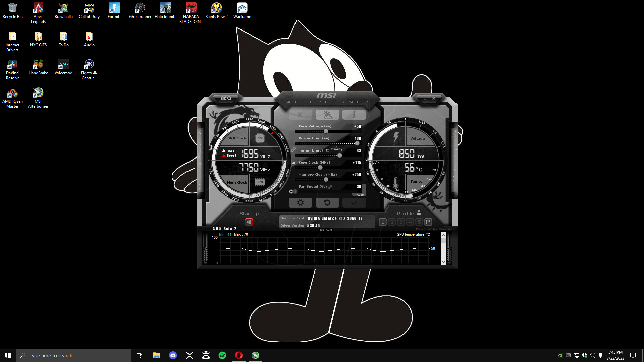Click the Core Clock +115 value field
Image resolution: width=644 pixels, height=362 pixels.
pyautogui.click(x=357, y=163)
